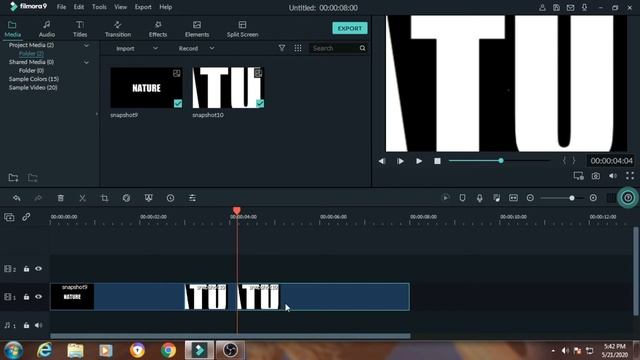640x360 pixels.
Task: Hide video track 1 with eye icon
Action: pyautogui.click(x=38, y=297)
